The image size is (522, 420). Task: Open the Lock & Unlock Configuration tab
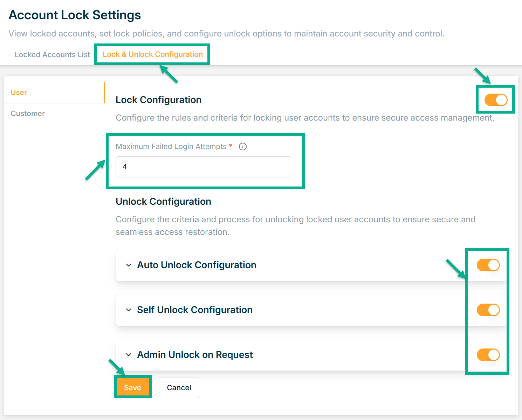[153, 54]
